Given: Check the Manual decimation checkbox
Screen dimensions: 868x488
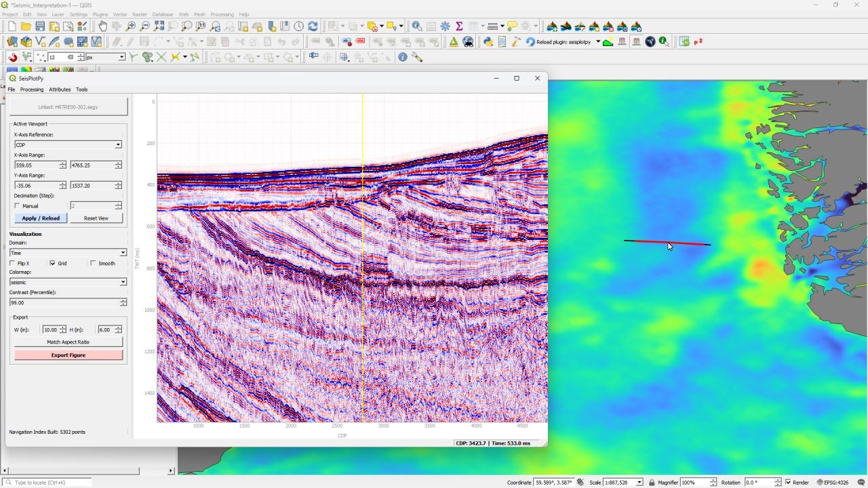Looking at the screenshot, I should click(18, 206).
